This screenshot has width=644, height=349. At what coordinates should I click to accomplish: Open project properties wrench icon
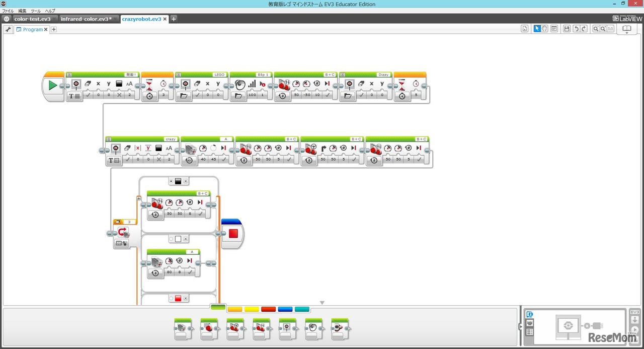click(8, 29)
